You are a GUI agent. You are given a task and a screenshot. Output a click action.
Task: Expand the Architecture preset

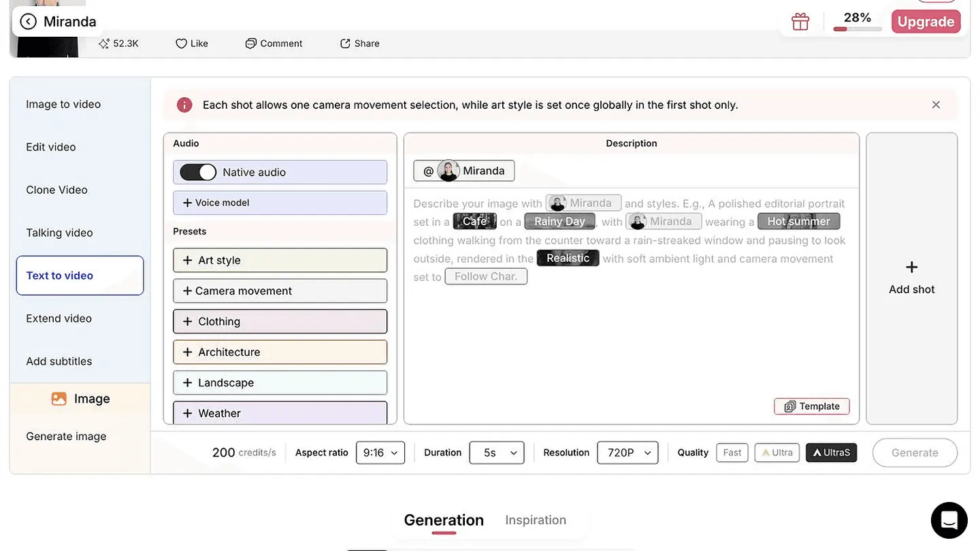[x=280, y=352]
